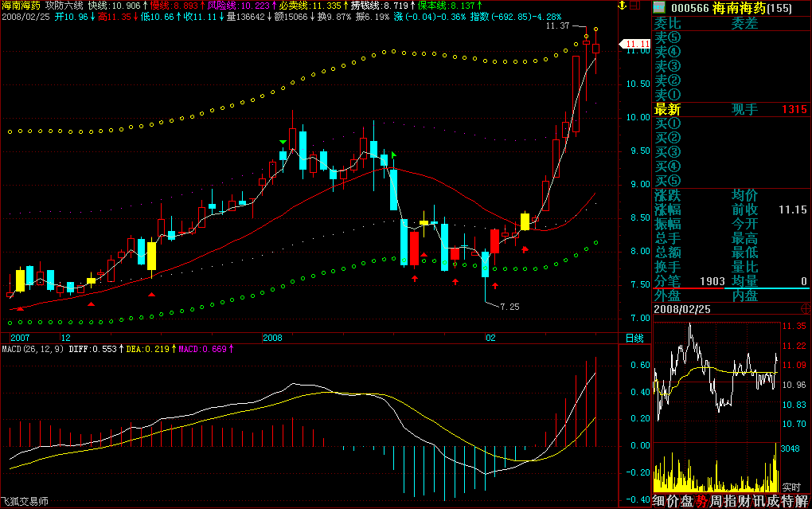Click the red up-arrow under the yellow February candle
The height and width of the screenshot is (509, 812).
525,249
